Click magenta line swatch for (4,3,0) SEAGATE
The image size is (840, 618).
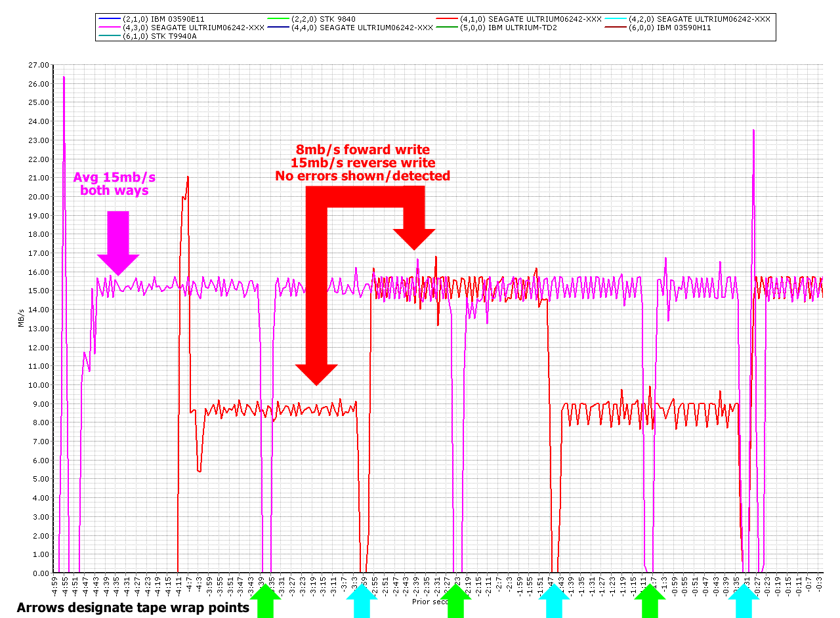point(108,28)
